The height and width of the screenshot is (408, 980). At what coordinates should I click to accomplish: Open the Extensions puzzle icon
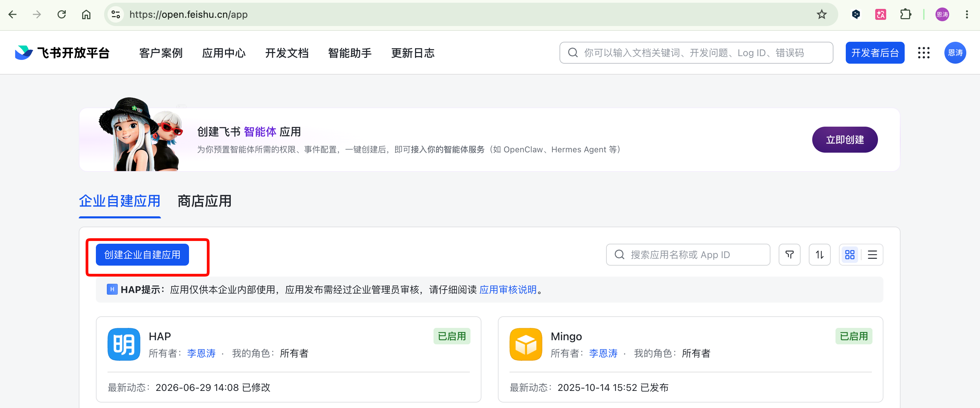pyautogui.click(x=905, y=14)
